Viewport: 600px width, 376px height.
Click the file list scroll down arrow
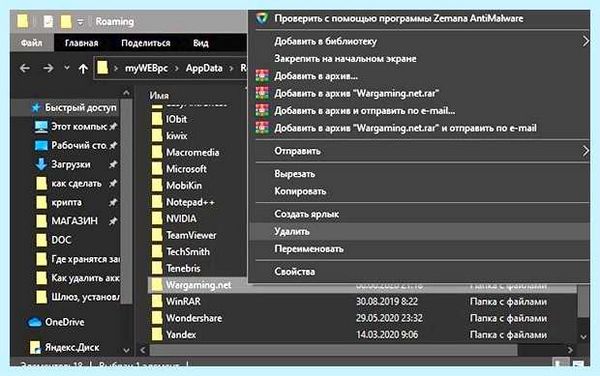pos(583,337)
